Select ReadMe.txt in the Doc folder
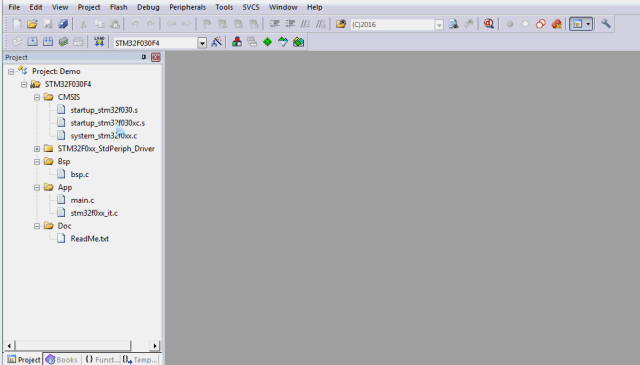Viewport: 640px width, 365px height. [89, 239]
